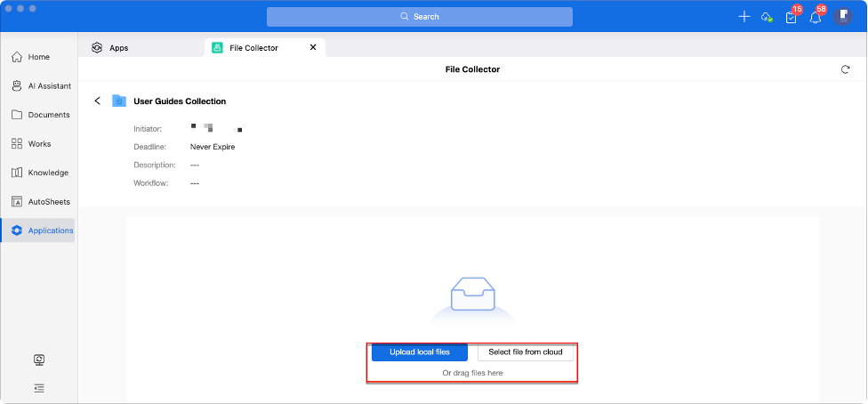Select the File Collector tab
Viewport: 868px width, 404px height.
click(253, 48)
